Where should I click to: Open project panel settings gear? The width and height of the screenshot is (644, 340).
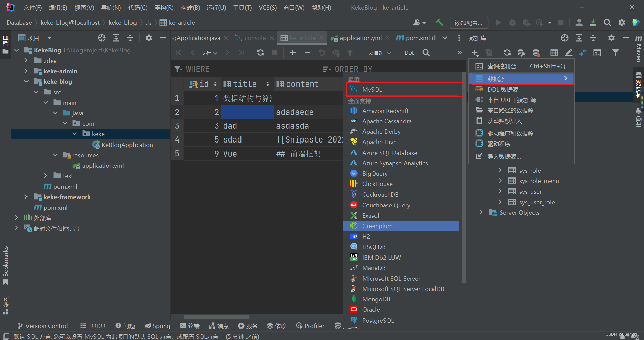point(149,38)
